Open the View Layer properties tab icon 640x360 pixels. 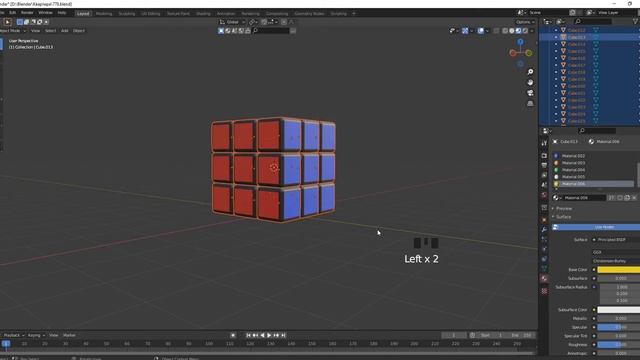tap(544, 175)
